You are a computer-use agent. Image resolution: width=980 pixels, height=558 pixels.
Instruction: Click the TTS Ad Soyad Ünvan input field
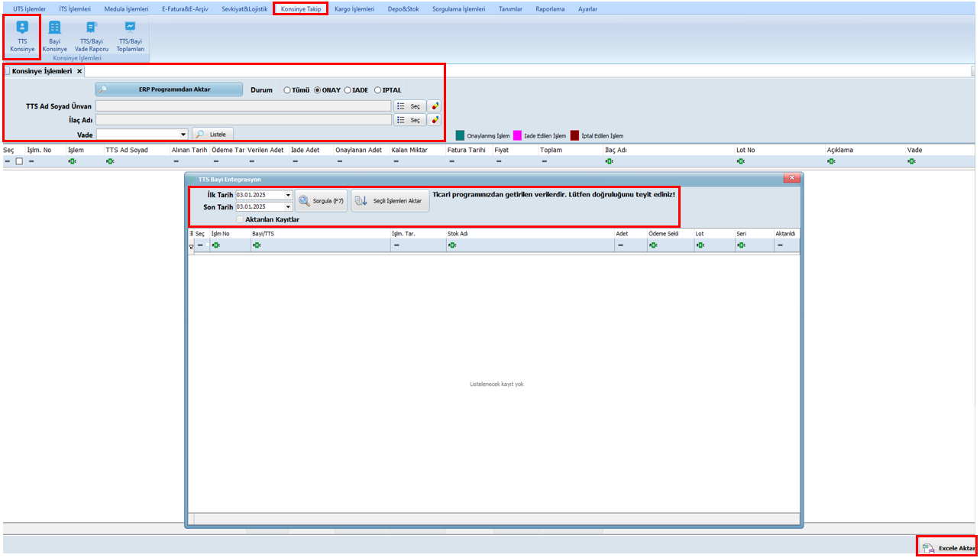243,106
